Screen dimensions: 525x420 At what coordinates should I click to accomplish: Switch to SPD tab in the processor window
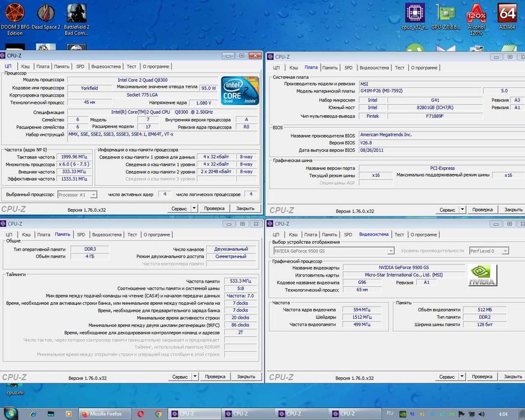coord(80,67)
